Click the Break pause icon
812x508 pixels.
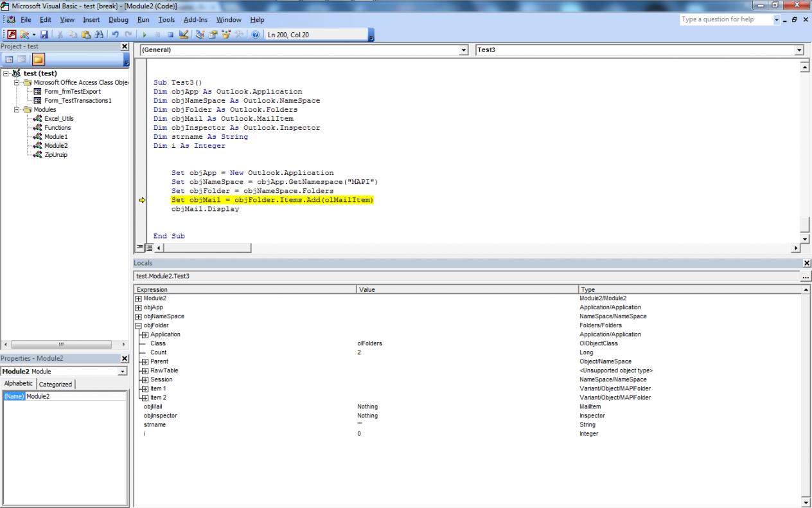tap(158, 35)
